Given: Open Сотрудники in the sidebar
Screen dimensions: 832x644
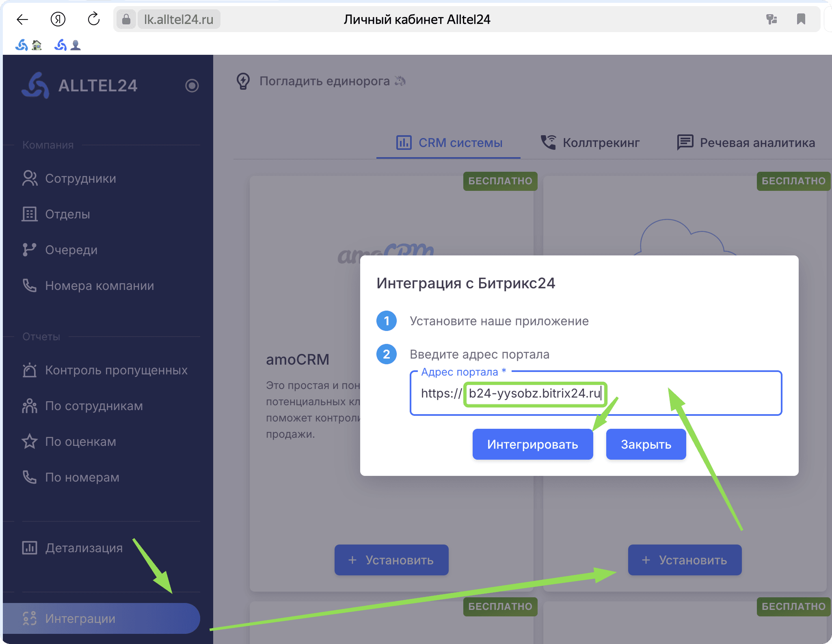Looking at the screenshot, I should click(81, 178).
